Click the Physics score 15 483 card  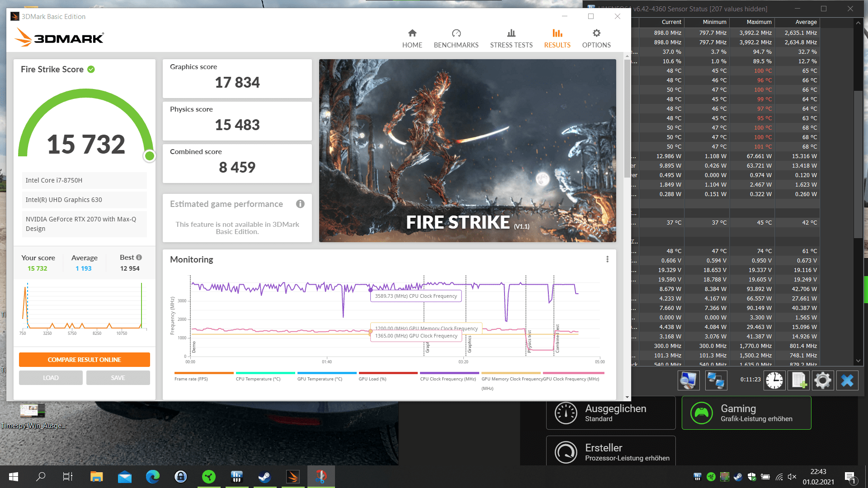tap(237, 121)
